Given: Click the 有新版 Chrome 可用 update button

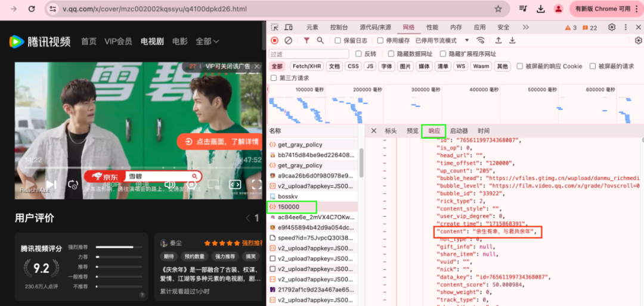Looking at the screenshot, I should click(x=605, y=8).
